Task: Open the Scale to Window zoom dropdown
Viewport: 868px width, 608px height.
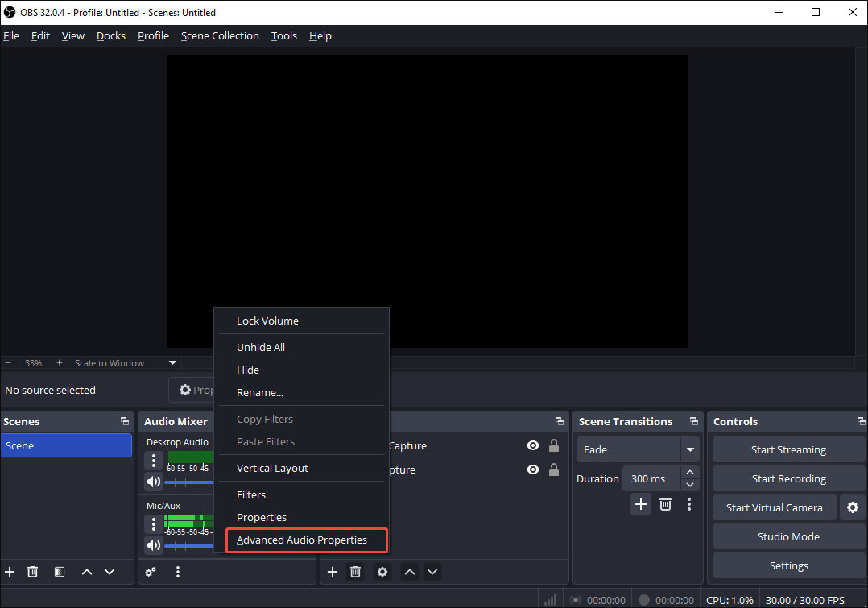Action: 172,362
